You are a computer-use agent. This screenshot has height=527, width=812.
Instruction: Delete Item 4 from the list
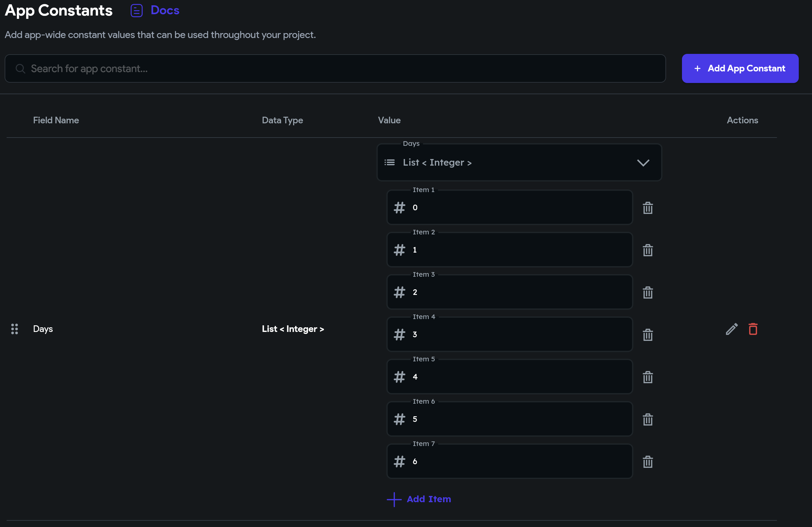[x=648, y=334]
